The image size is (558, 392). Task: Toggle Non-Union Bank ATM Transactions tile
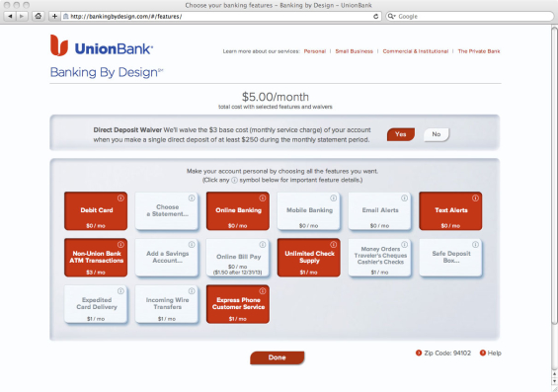click(96, 258)
